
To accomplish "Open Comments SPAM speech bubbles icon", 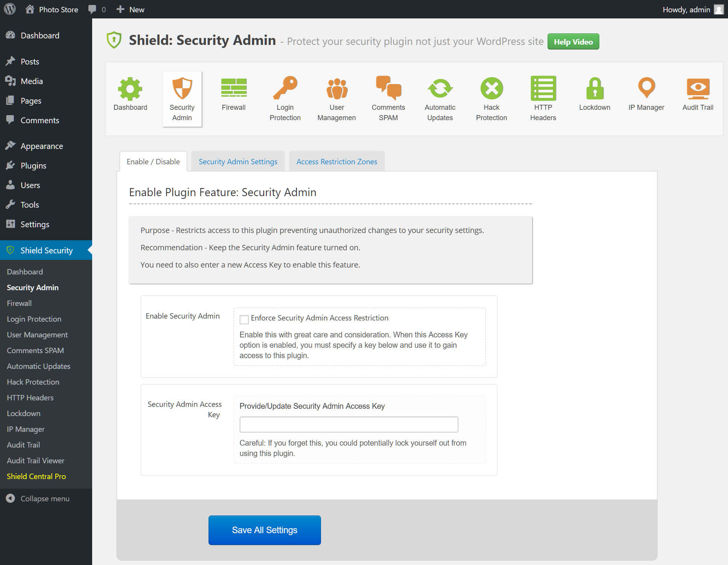I will point(388,88).
